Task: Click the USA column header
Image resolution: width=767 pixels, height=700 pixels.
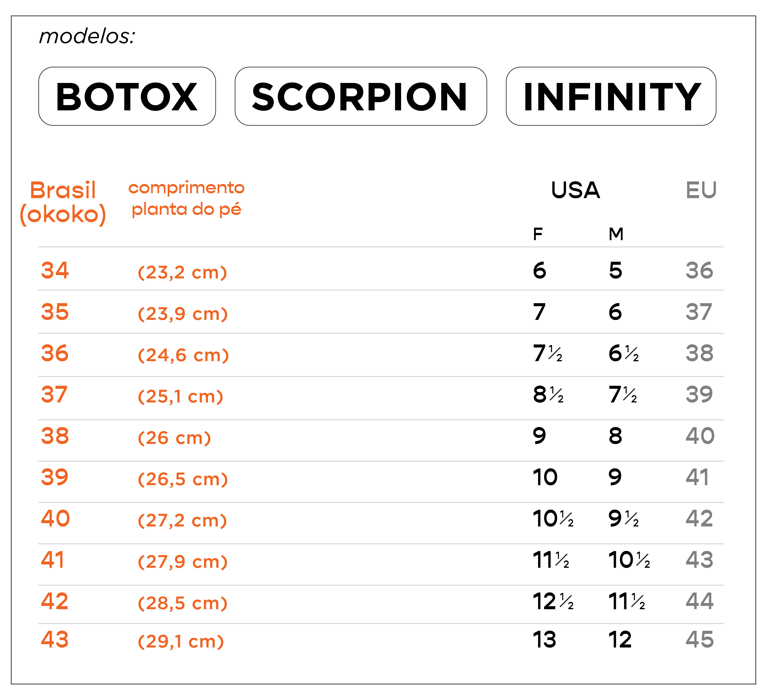Action: pyautogui.click(x=576, y=190)
